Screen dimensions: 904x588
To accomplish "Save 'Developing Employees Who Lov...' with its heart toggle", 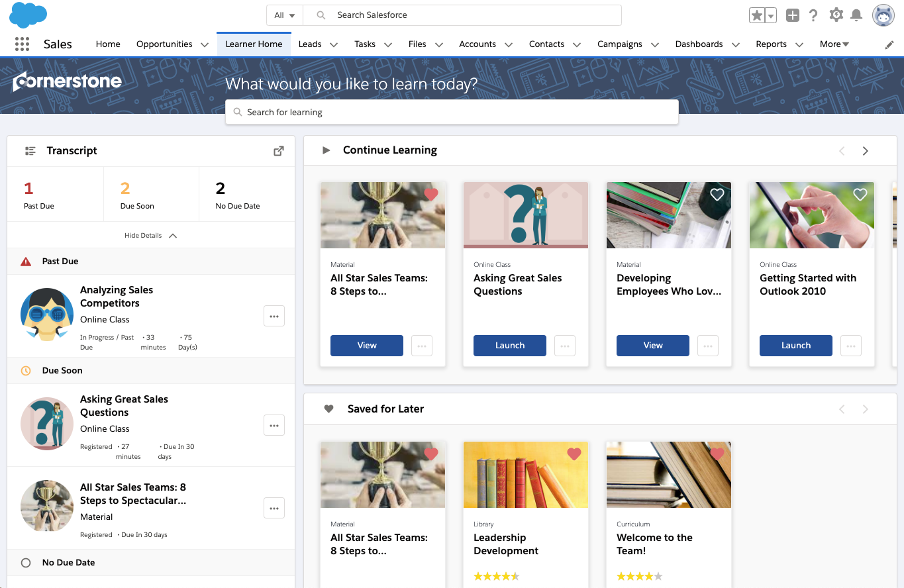I will [x=717, y=194].
